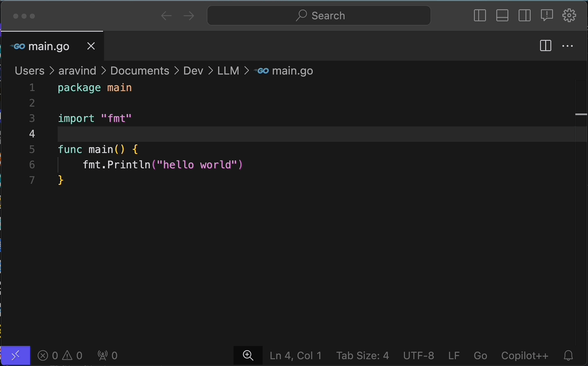Click line number 1 in gutter
588x366 pixels.
coord(32,88)
